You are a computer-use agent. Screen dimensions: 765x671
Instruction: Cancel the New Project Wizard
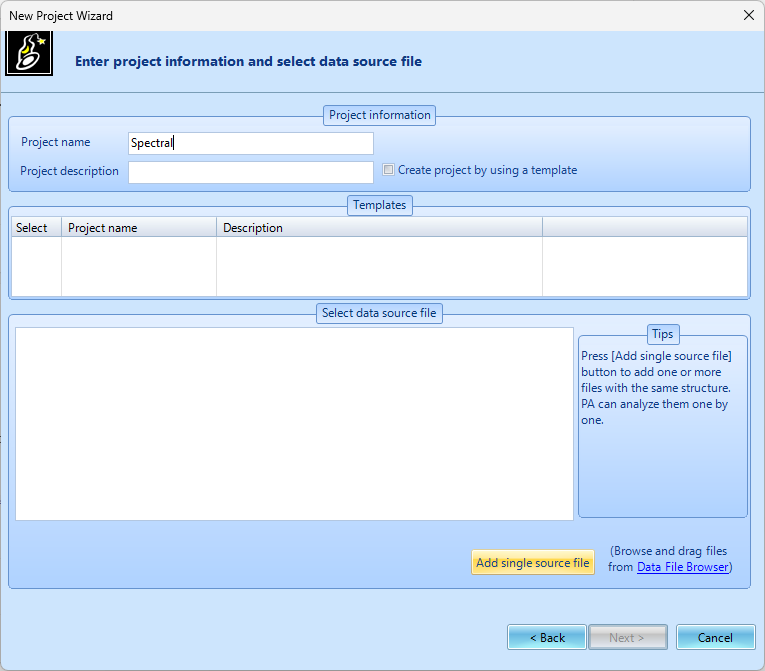(715, 637)
